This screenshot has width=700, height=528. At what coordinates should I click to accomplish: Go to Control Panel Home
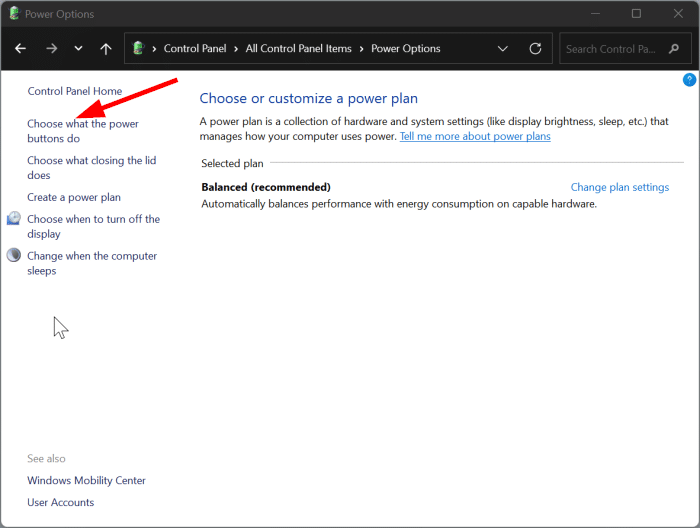[75, 91]
